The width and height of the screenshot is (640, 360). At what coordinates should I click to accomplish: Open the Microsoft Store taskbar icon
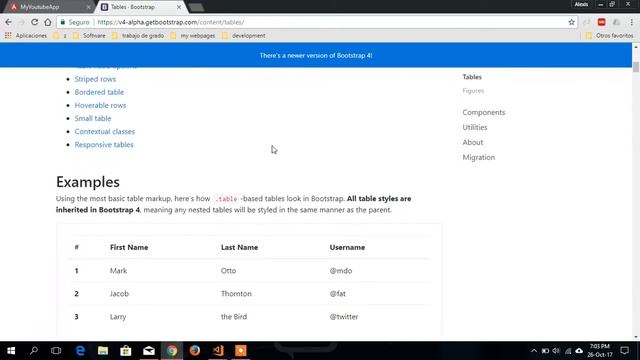click(x=126, y=351)
